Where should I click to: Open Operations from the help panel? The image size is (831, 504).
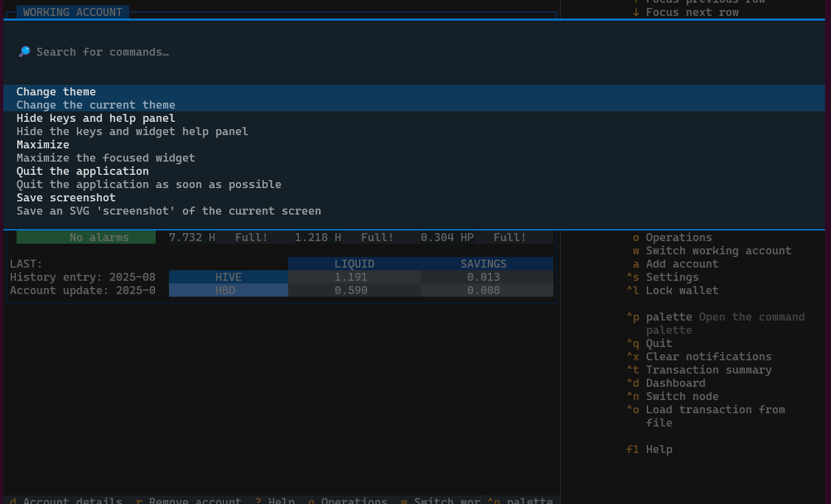point(679,237)
